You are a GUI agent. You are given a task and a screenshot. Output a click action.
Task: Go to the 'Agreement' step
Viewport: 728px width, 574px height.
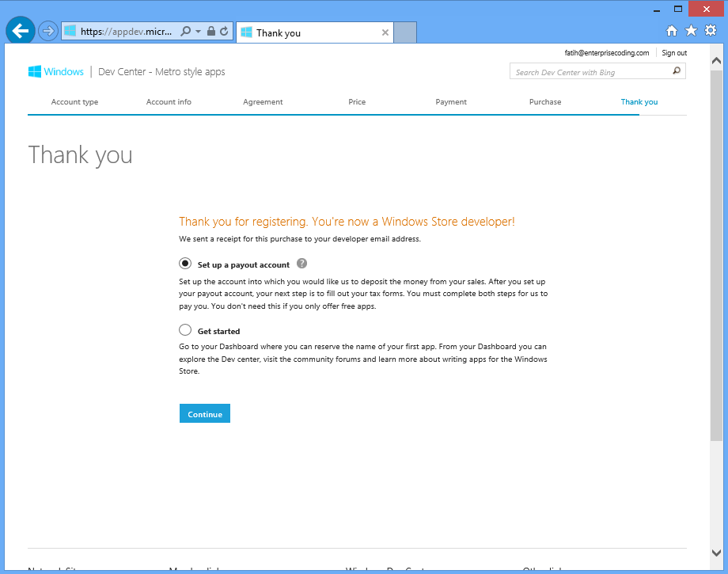point(263,101)
